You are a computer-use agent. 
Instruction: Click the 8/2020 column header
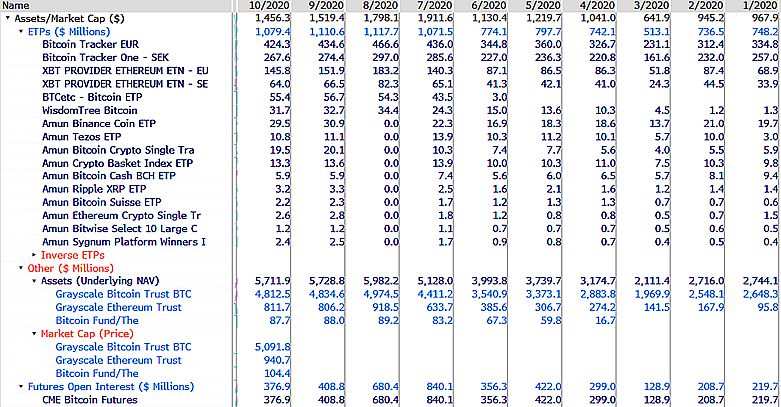(x=372, y=5)
